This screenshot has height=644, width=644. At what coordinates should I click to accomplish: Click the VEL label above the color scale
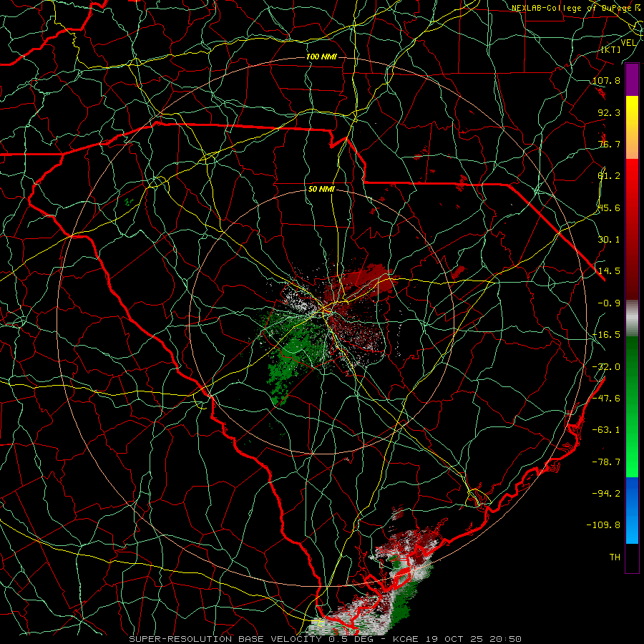click(x=628, y=43)
